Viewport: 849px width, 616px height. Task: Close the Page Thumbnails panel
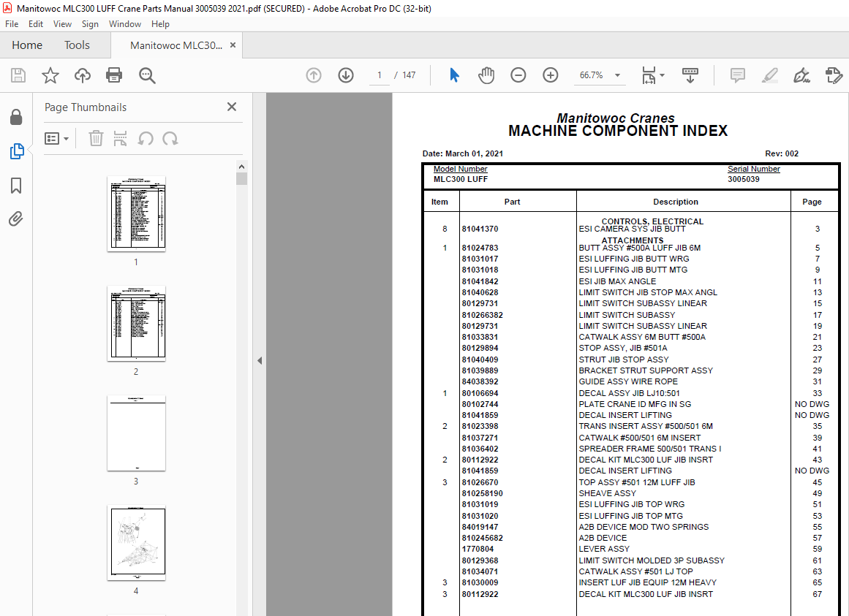(232, 107)
